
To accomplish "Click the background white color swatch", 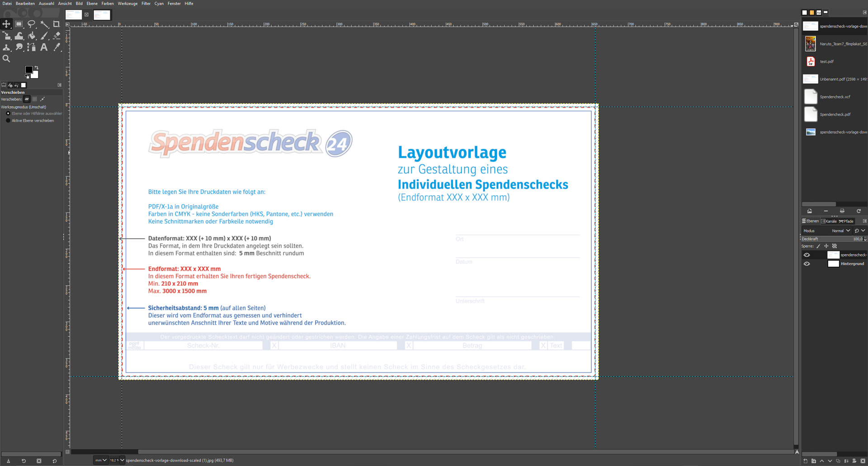I will click(35, 75).
